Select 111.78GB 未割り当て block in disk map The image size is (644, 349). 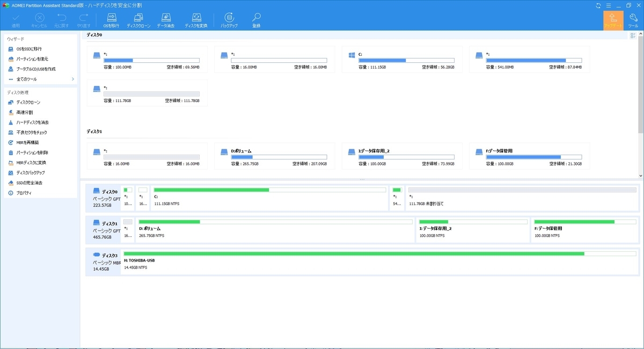click(522, 198)
